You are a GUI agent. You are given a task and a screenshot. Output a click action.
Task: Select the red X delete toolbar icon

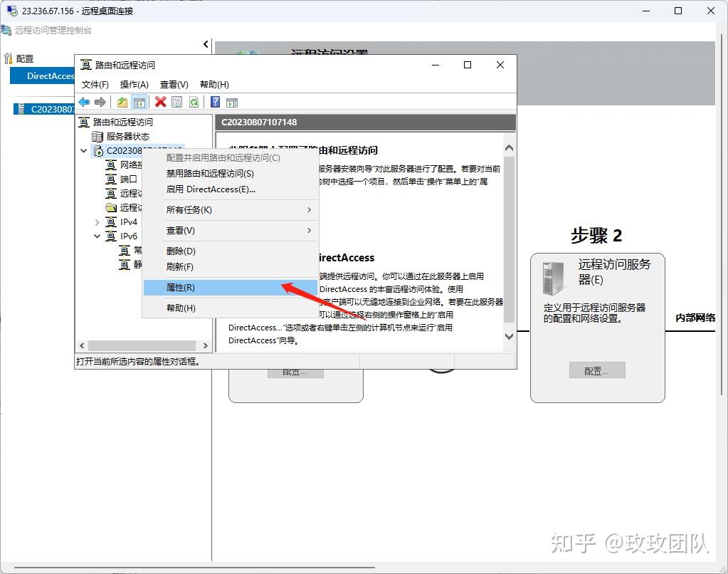coord(160,102)
